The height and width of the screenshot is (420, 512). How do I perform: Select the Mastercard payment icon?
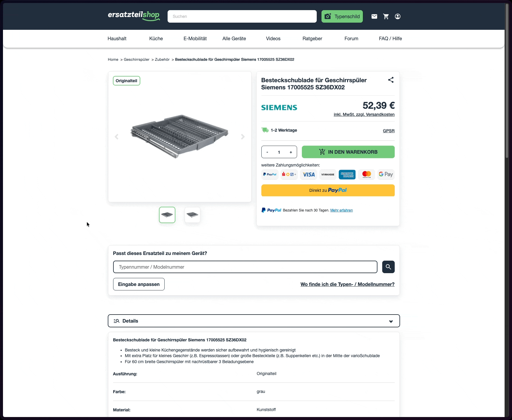pos(366,175)
